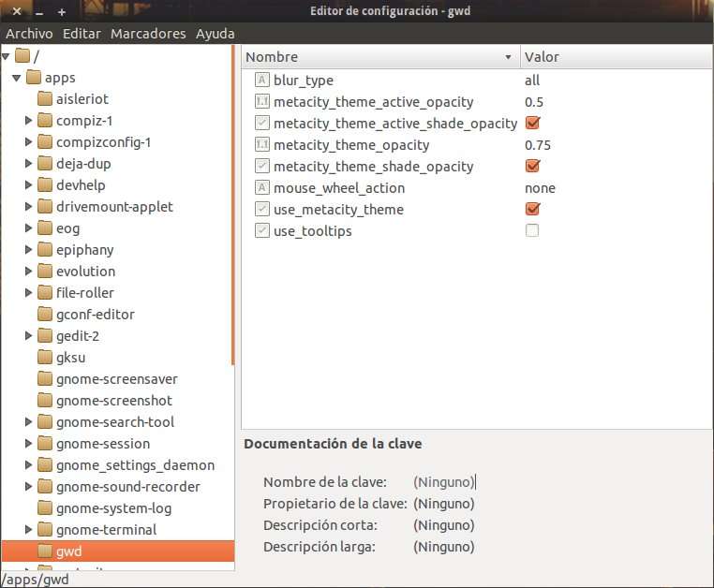Collapse the apps tree node
This screenshot has height=588, width=714.
17,78
